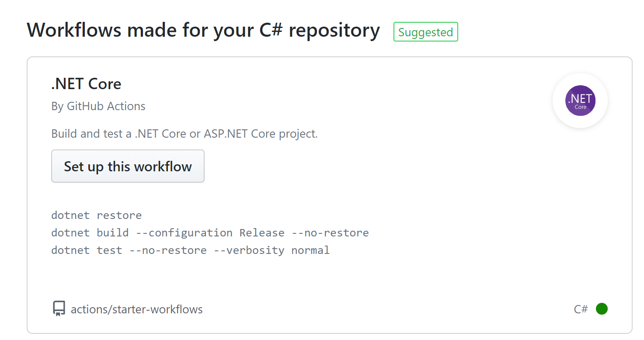Click the word dotnet in the test command
Viewport: 644px width, 340px height.
[70, 250]
